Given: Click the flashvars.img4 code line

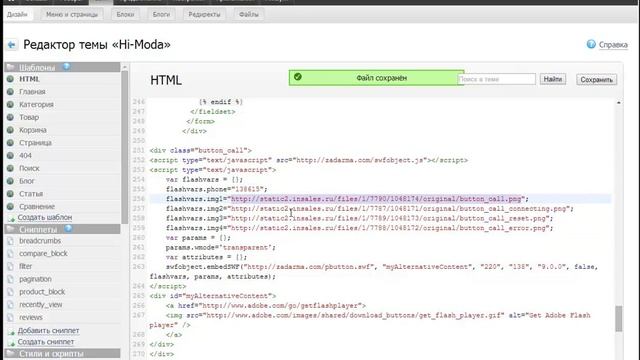Looking at the screenshot, I should pos(359,228).
